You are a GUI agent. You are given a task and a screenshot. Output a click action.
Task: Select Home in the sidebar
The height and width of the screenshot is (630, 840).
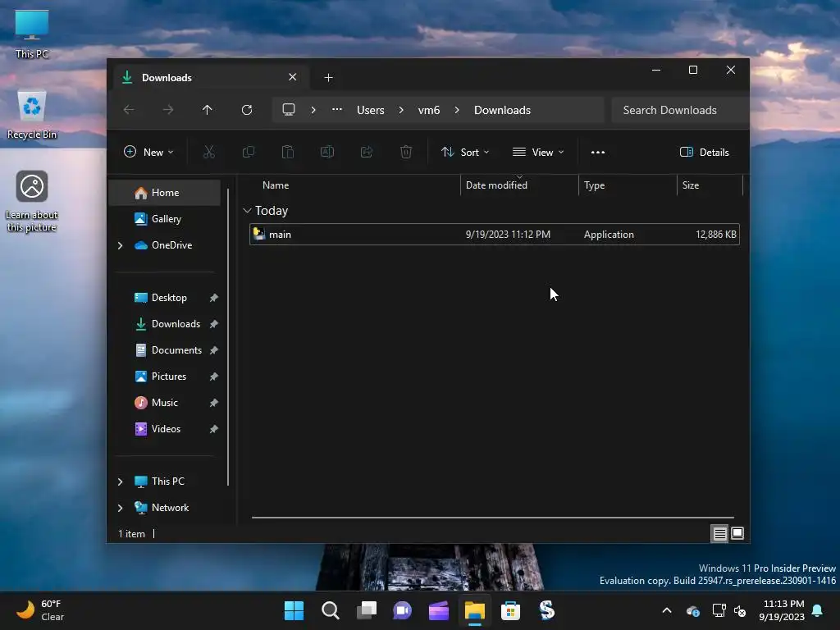pos(165,192)
